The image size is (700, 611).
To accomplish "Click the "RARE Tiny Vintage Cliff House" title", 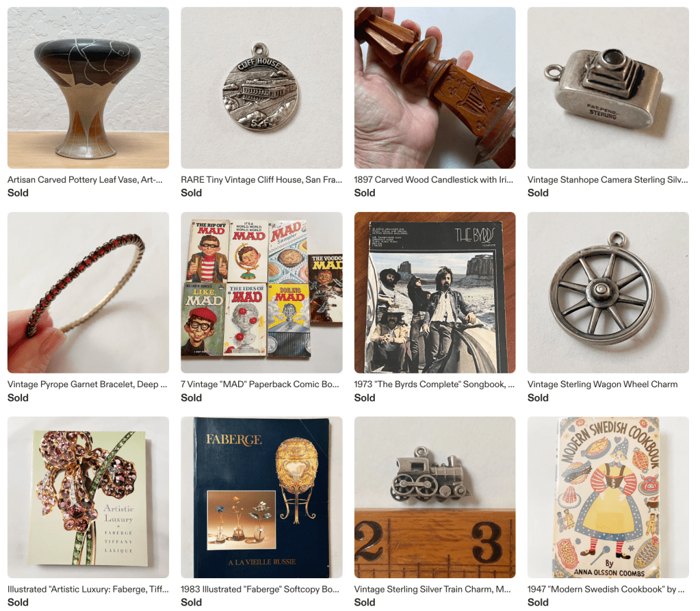I will (x=261, y=179).
